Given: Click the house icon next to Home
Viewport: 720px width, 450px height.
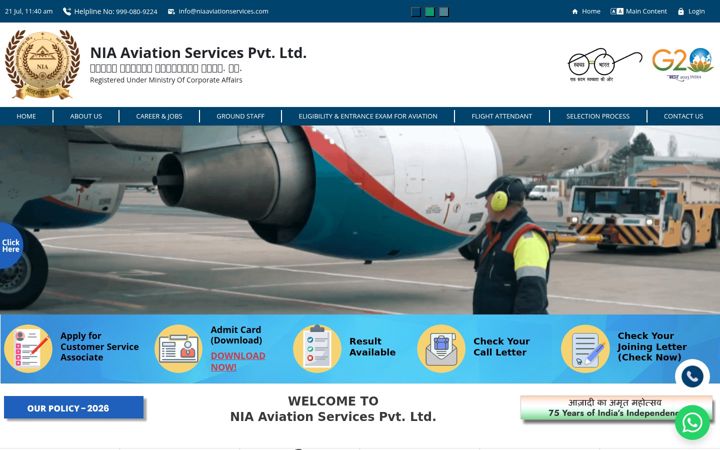Looking at the screenshot, I should pyautogui.click(x=575, y=11).
